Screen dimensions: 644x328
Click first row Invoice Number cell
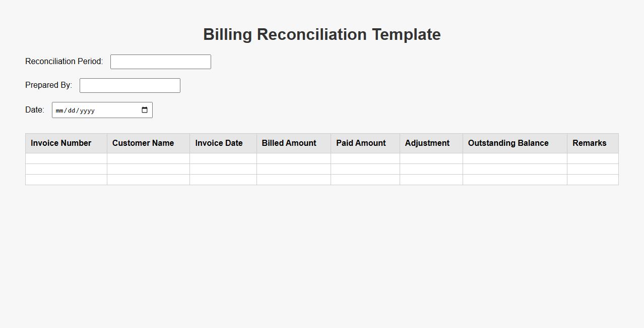[x=66, y=158]
